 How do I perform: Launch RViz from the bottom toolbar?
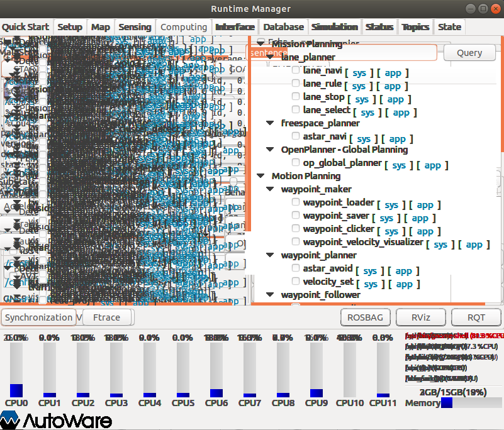tap(420, 317)
